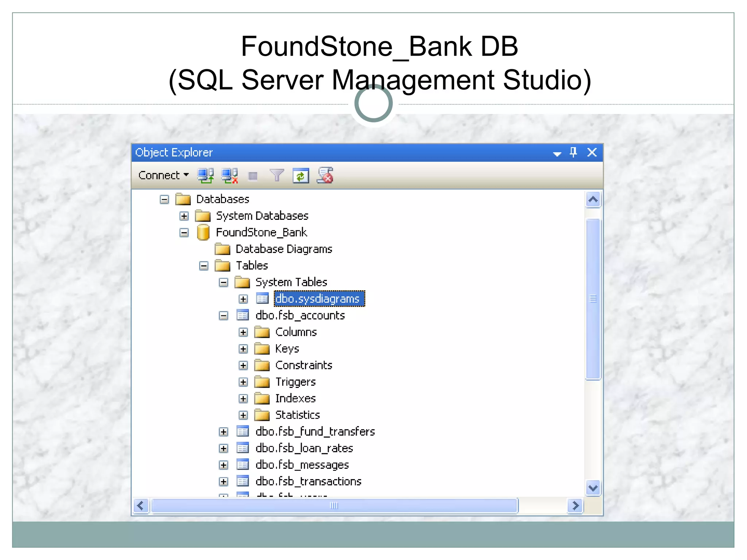Viewport: 747px width, 560px height.
Task: Select the Constraints folder label
Action: [304, 365]
